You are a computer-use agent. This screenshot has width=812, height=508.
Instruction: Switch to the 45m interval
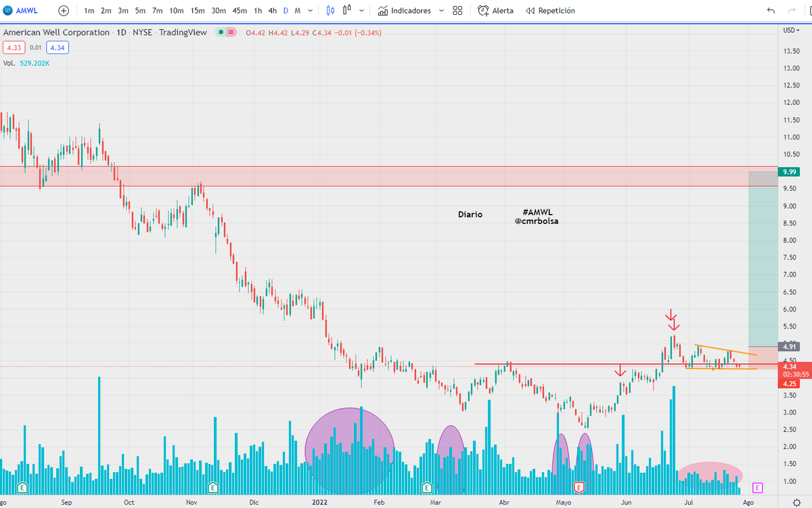[x=240, y=11]
